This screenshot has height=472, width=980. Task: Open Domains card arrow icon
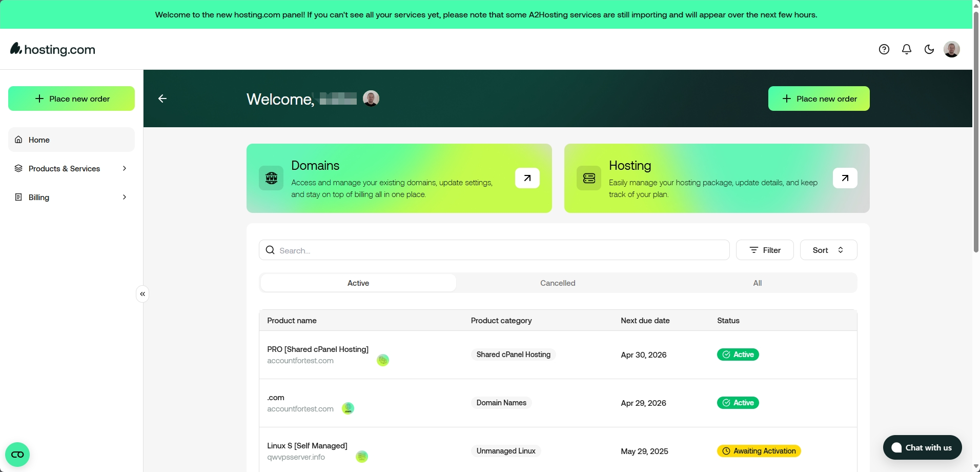(x=527, y=178)
